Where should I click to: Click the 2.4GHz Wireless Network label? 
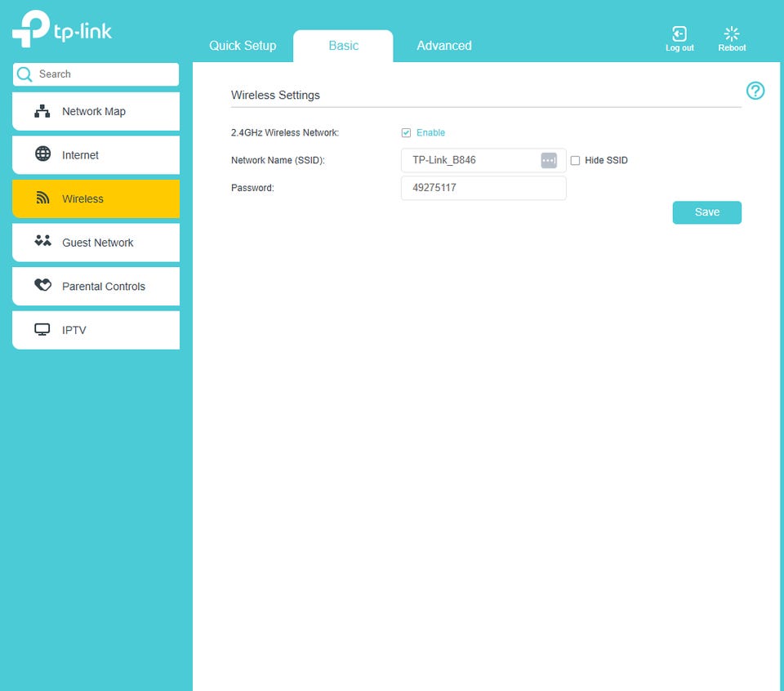click(285, 132)
